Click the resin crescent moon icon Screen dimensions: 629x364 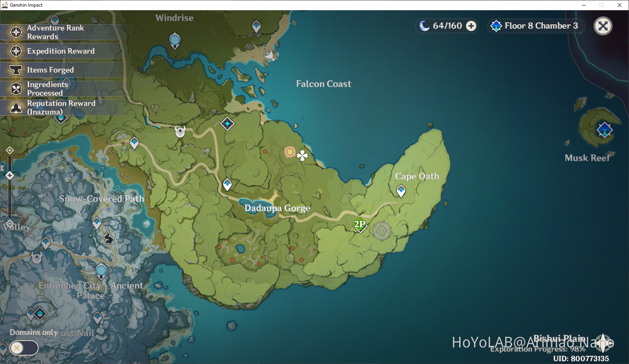(x=424, y=26)
